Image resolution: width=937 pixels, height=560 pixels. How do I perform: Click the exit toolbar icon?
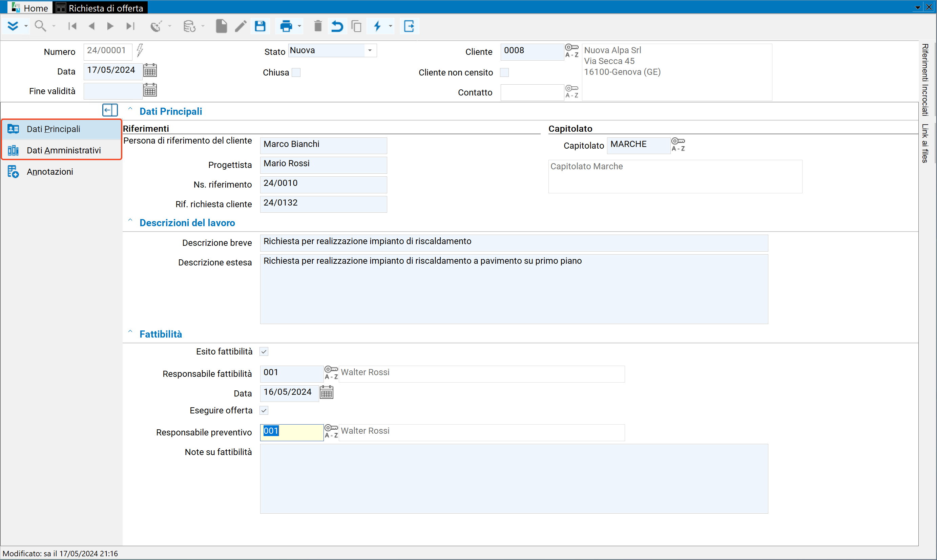409,26
